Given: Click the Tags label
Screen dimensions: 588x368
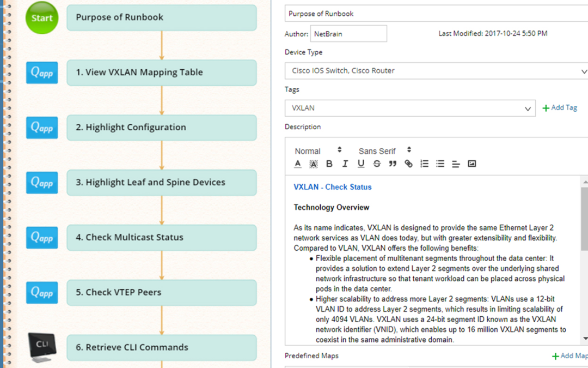Looking at the screenshot, I should pos(292,89).
